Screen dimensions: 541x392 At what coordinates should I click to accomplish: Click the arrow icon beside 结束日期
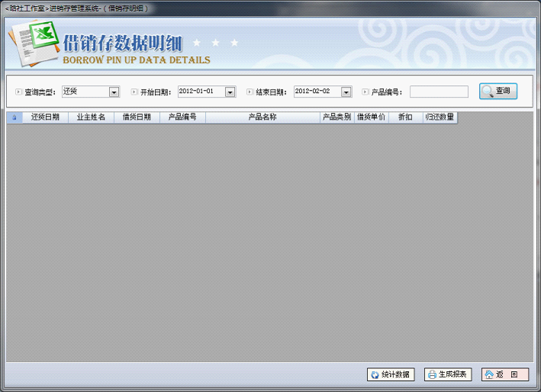tap(250, 92)
